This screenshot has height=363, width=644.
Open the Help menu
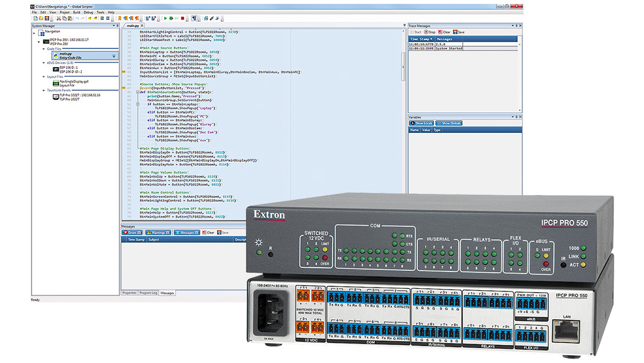111,12
